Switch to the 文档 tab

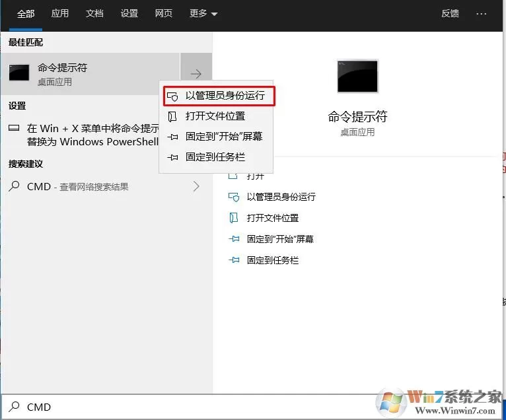(x=94, y=14)
